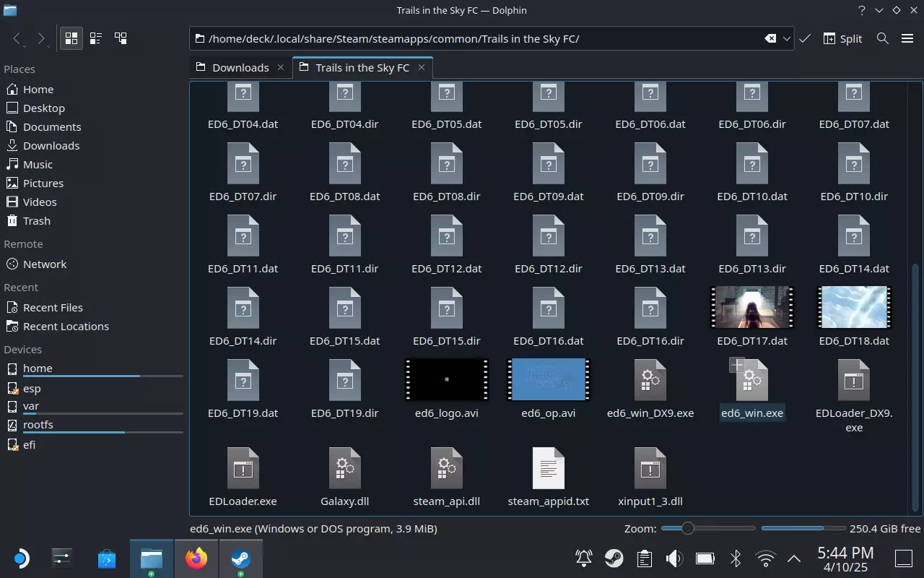The height and width of the screenshot is (578, 924).
Task: Click the vertical scrollbar of file view
Action: (916, 387)
